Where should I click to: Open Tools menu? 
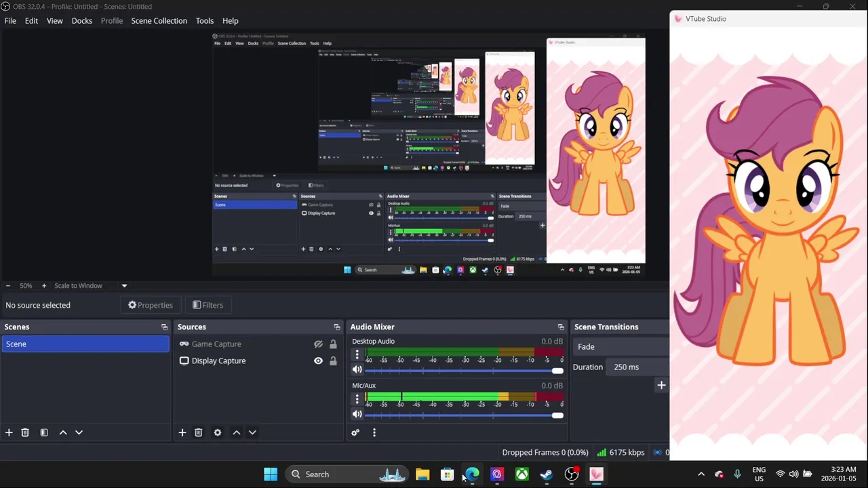coord(205,21)
